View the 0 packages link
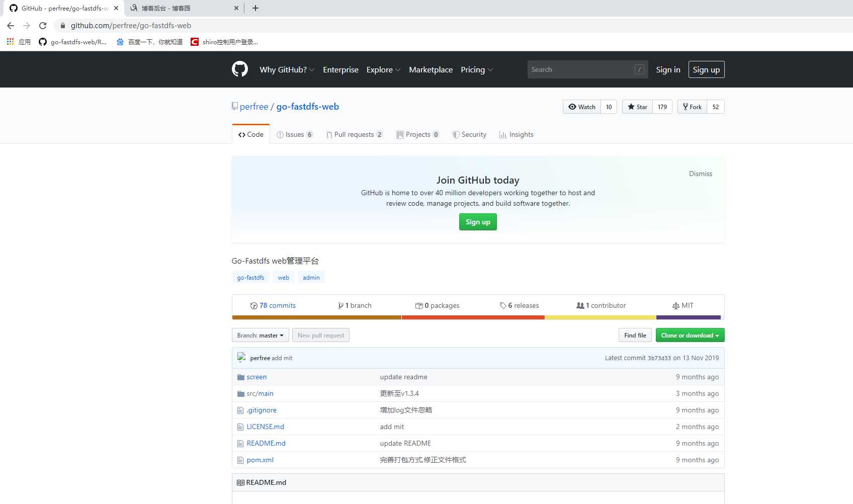This screenshot has height=504, width=853. point(438,305)
